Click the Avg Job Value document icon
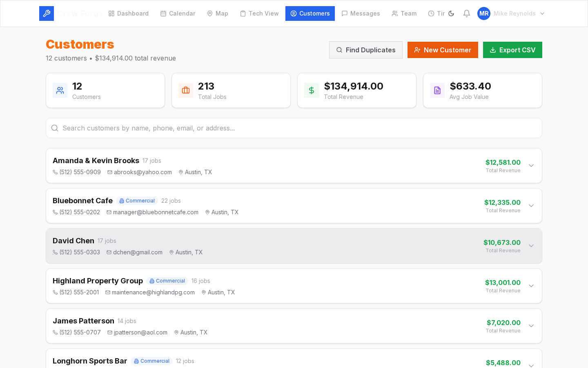Image resolution: width=588 pixels, height=368 pixels. click(x=437, y=90)
